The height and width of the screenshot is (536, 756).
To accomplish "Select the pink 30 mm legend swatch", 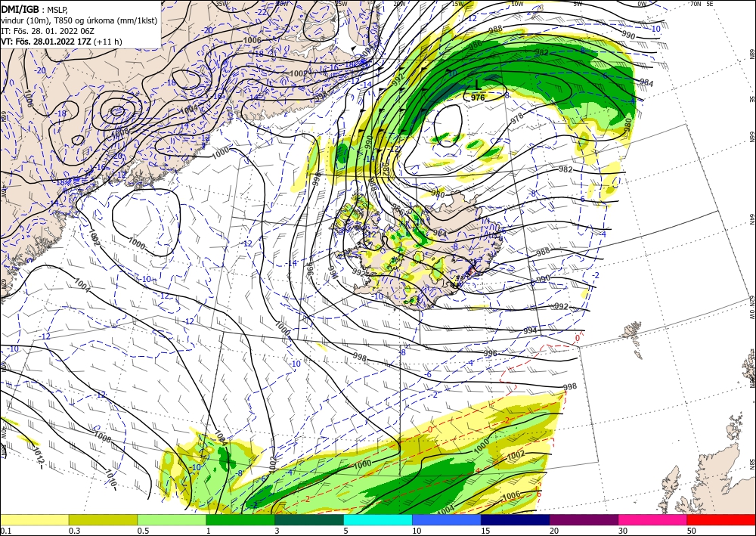I will (653, 519).
